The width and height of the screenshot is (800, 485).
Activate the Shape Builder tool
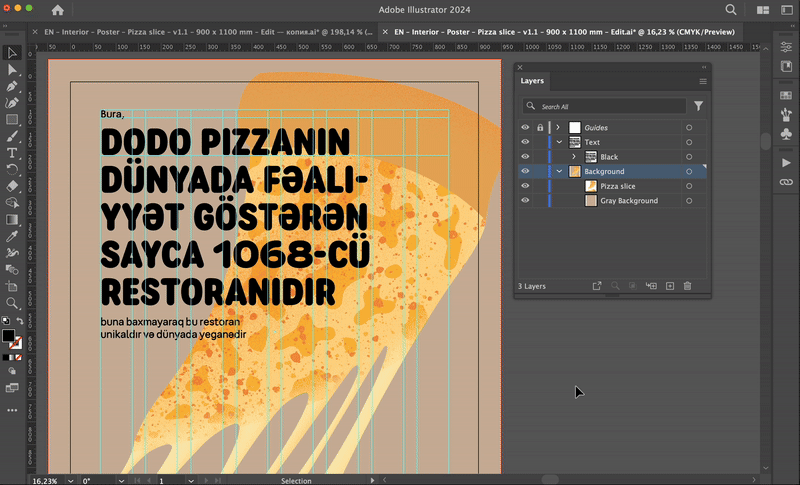12,203
